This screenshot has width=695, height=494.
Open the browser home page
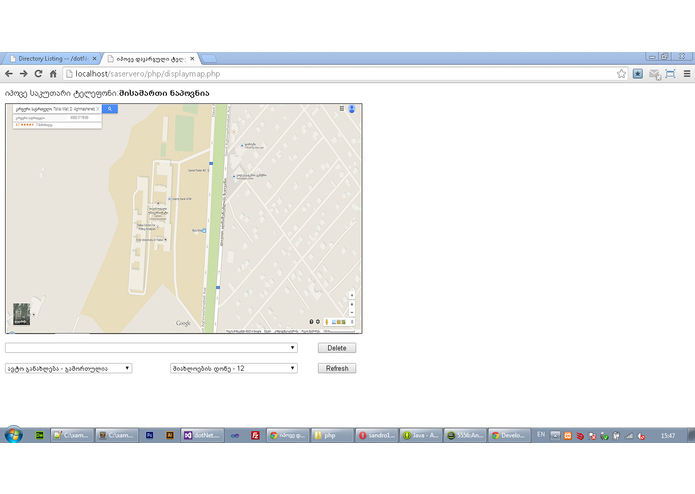(53, 74)
